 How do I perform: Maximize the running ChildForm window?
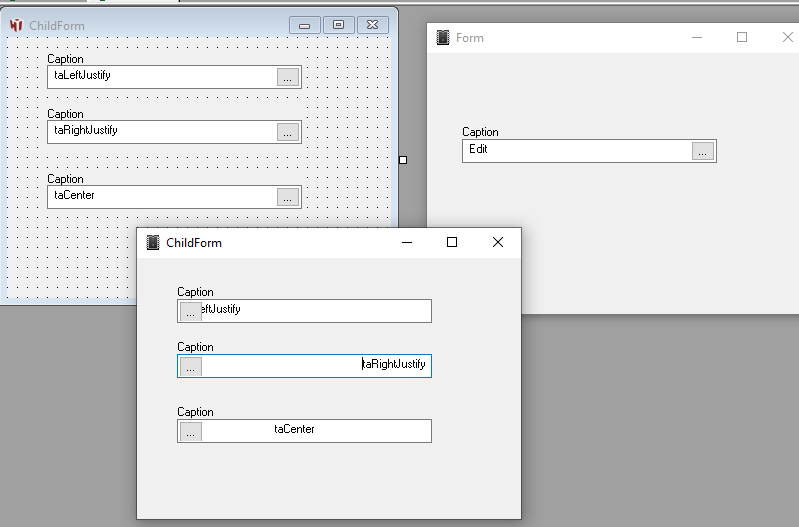[x=451, y=243]
